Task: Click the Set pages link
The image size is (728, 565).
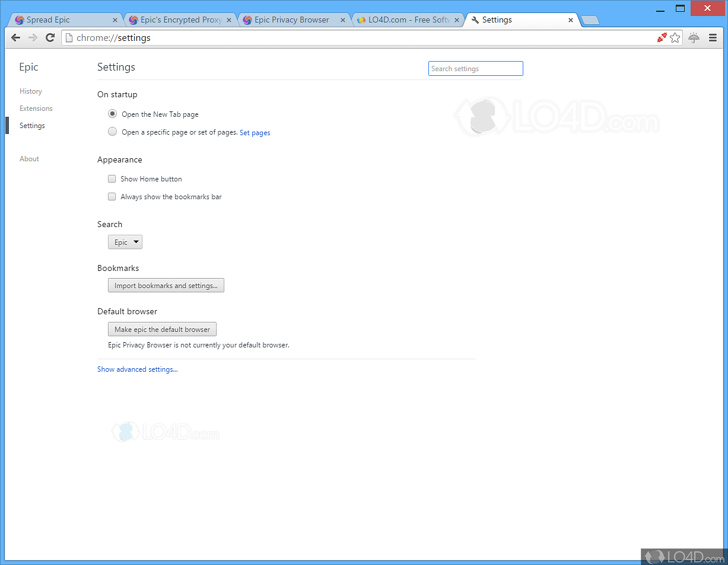Action: tap(255, 133)
